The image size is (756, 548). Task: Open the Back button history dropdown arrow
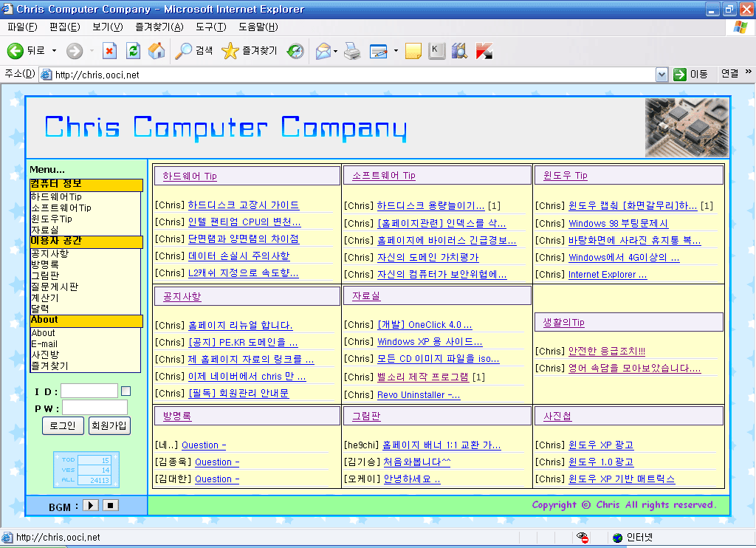[x=54, y=51]
